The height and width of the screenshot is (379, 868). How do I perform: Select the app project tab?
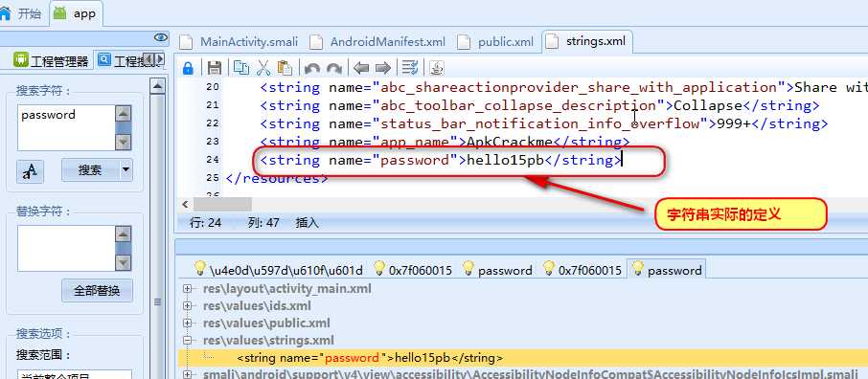(77, 13)
